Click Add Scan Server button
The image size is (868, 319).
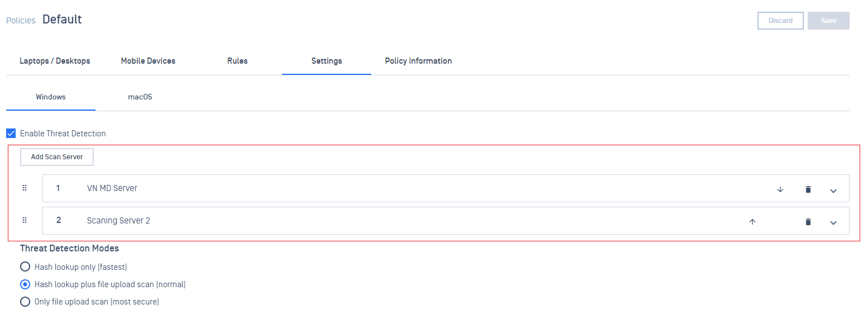(x=57, y=157)
